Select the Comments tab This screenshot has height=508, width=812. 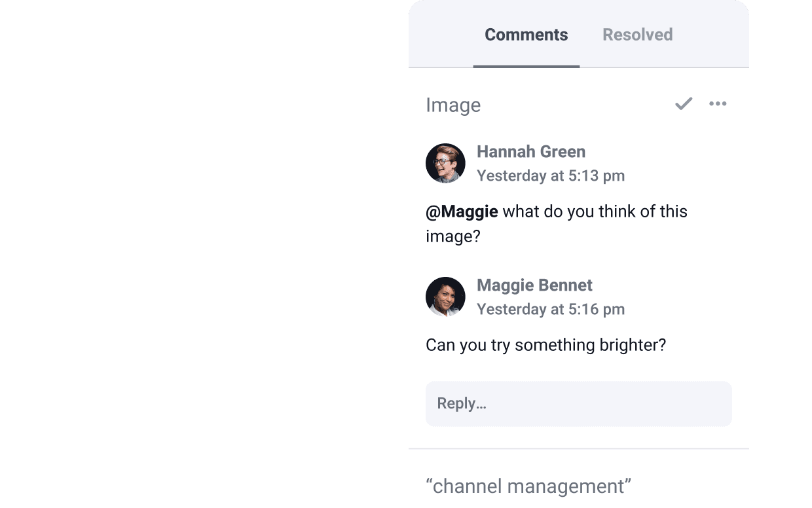tap(526, 34)
